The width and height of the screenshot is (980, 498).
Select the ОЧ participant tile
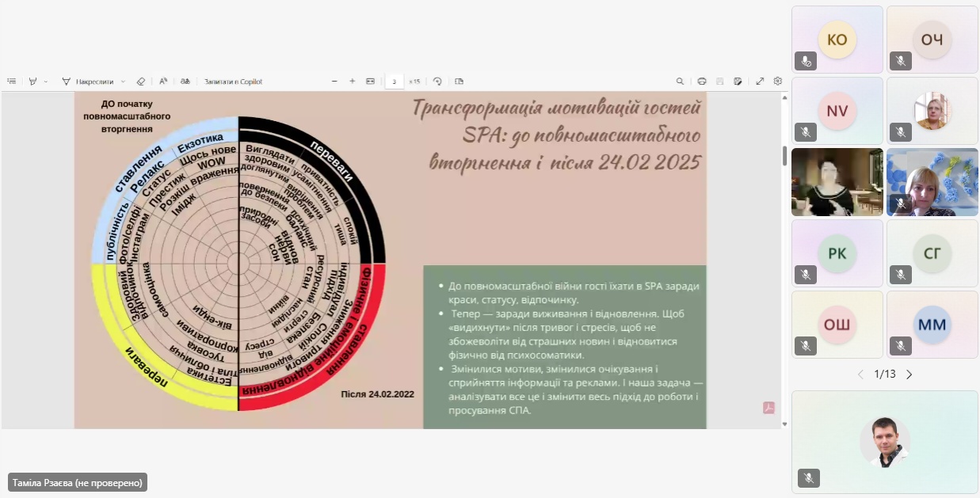pos(932,40)
